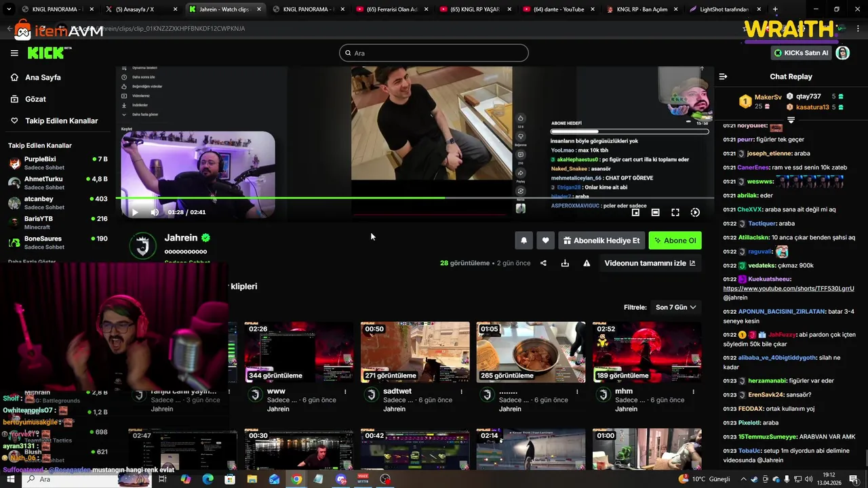Open AhmetTurku channel in sidebar

(58, 183)
